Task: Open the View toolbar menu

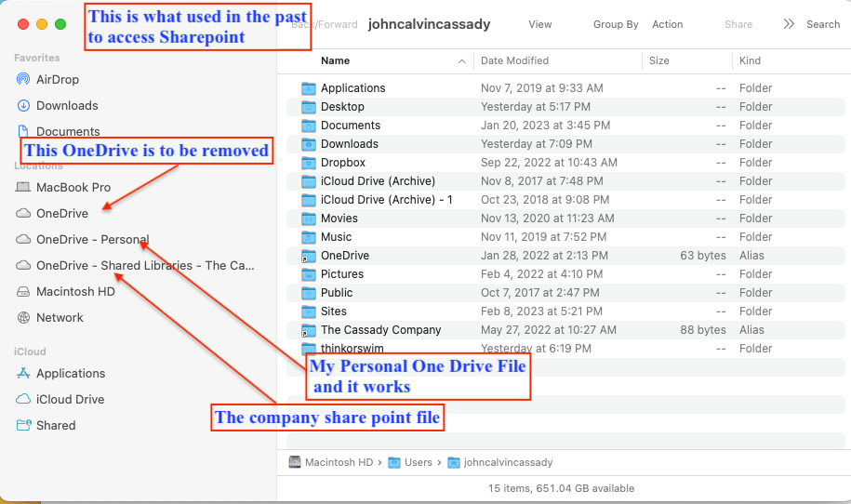Action: point(540,24)
